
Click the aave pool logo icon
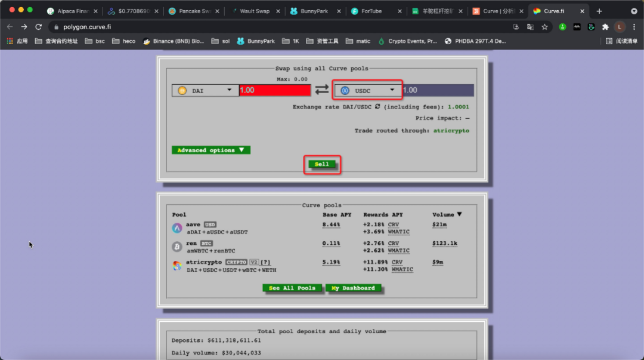tap(177, 227)
